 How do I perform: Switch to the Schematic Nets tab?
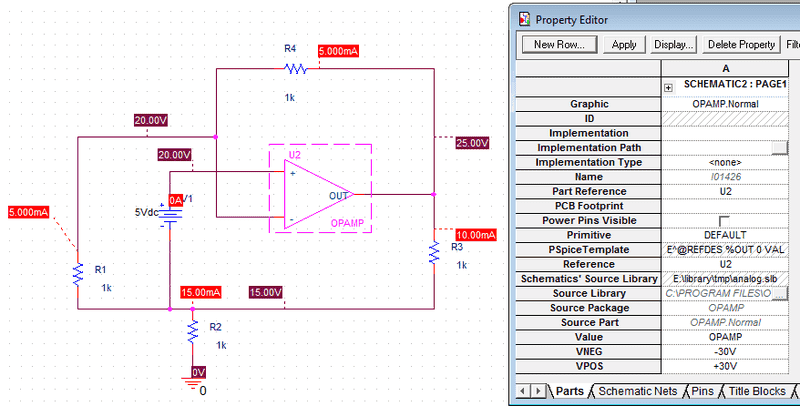click(638, 391)
